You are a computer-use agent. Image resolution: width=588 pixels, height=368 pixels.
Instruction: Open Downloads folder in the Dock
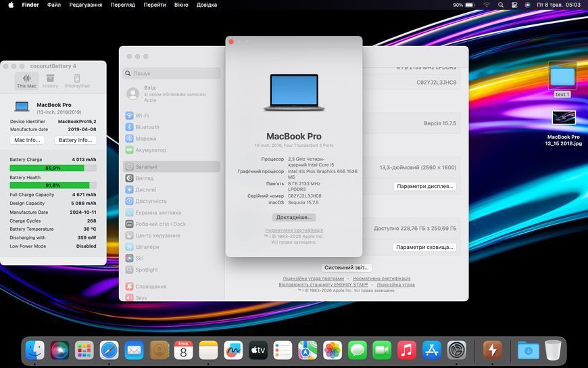click(528, 350)
